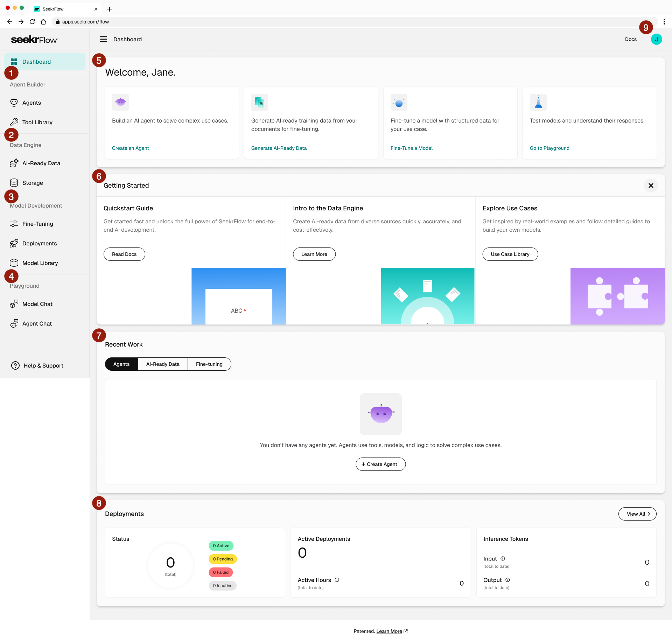Open the Agents section in the sidebar

(x=14, y=103)
